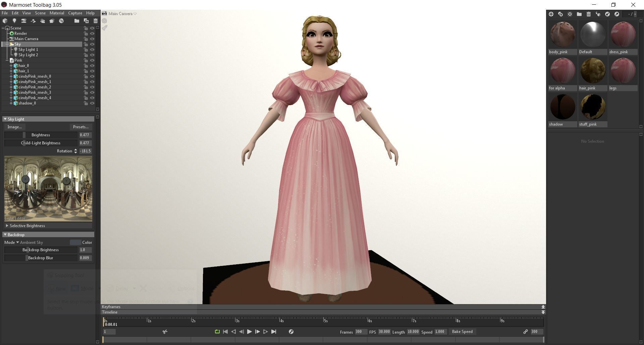
Task: Select the hair_pink material thumbnail
Action: pyautogui.click(x=593, y=71)
